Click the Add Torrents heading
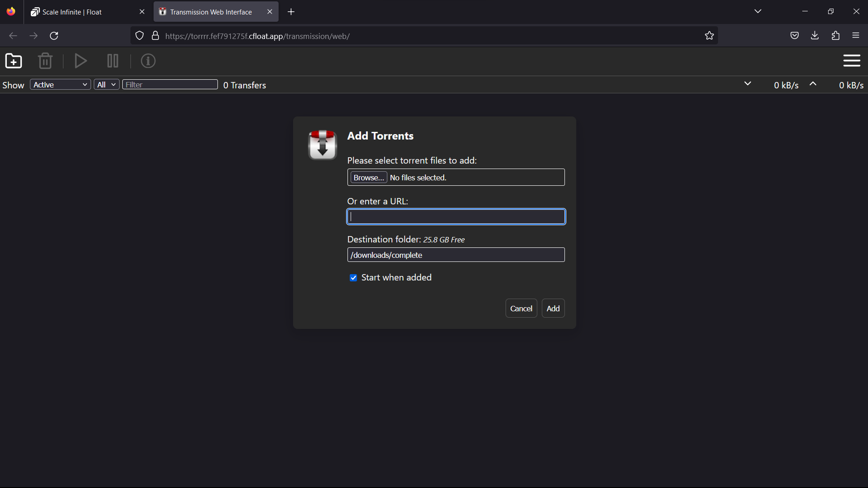Image resolution: width=868 pixels, height=488 pixels. tap(381, 136)
